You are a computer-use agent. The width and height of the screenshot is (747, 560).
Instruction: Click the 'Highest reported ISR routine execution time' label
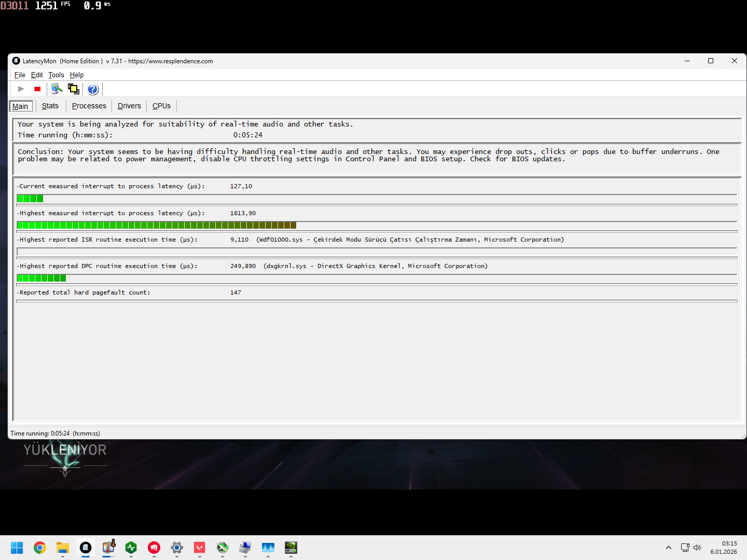point(108,240)
